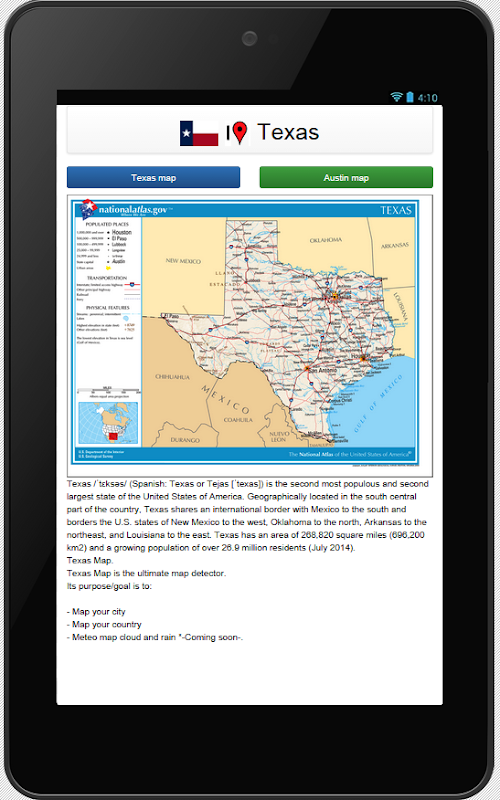500x800 pixels.
Task: Tap the nationalatlas.gov logo on map
Action: click(126, 209)
